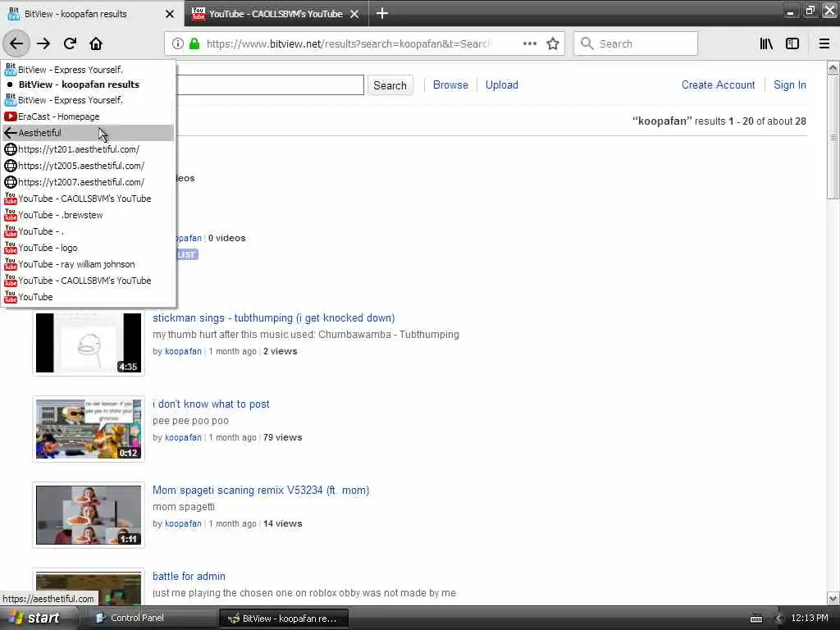
Task: Select 'YouTube - ray william johnson' history entry
Action: tap(89, 264)
